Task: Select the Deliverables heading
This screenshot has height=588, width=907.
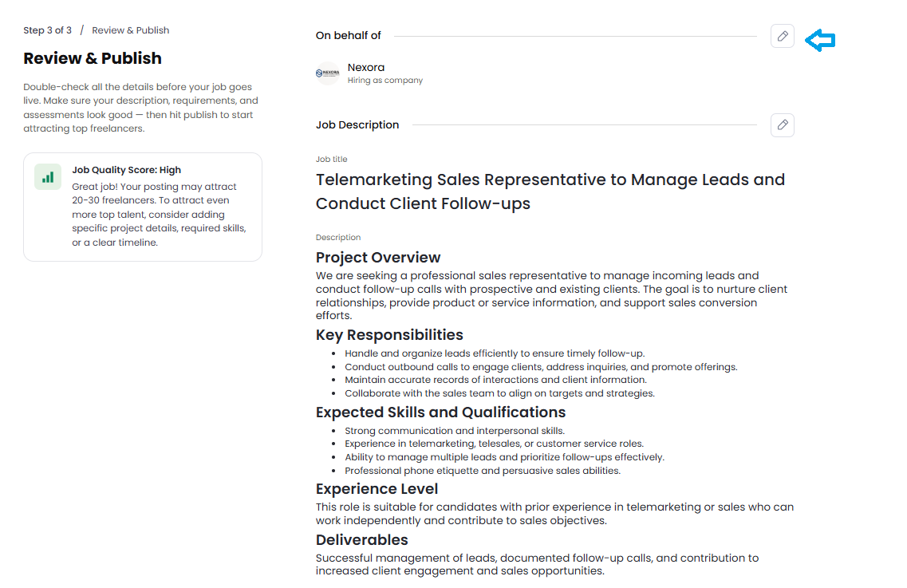Action: (361, 540)
